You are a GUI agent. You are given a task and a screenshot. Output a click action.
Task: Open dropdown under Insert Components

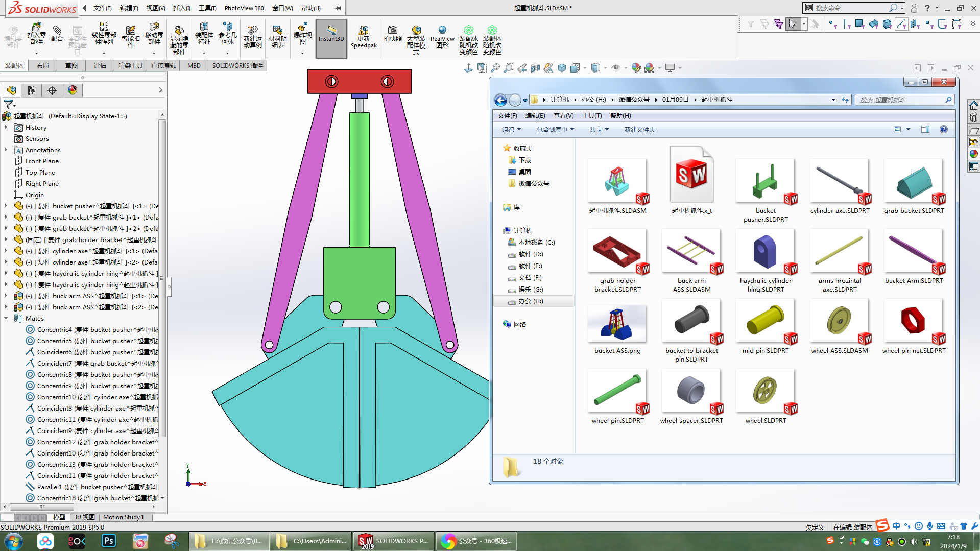coord(36,53)
